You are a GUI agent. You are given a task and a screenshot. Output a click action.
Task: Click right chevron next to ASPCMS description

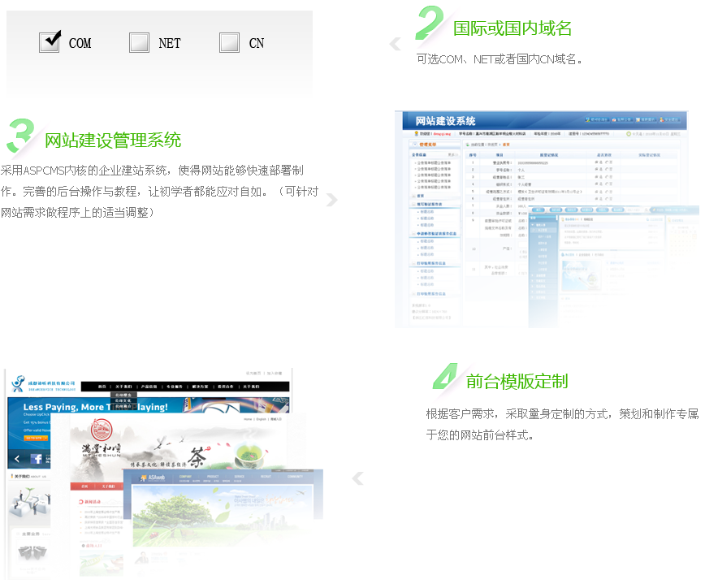(x=331, y=201)
